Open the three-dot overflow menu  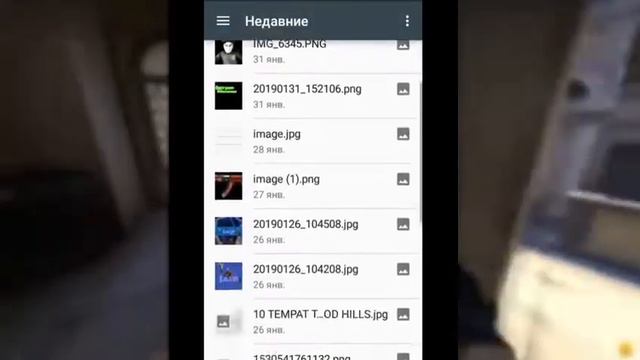[x=407, y=21]
